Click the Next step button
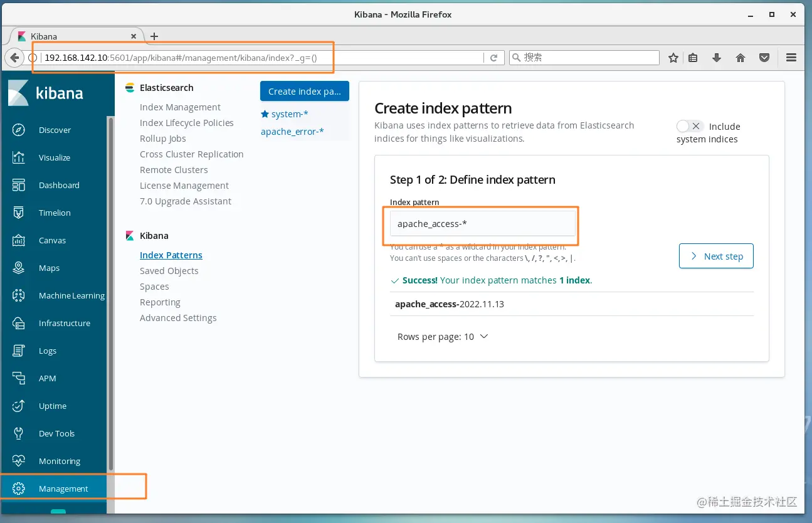 [x=716, y=256]
